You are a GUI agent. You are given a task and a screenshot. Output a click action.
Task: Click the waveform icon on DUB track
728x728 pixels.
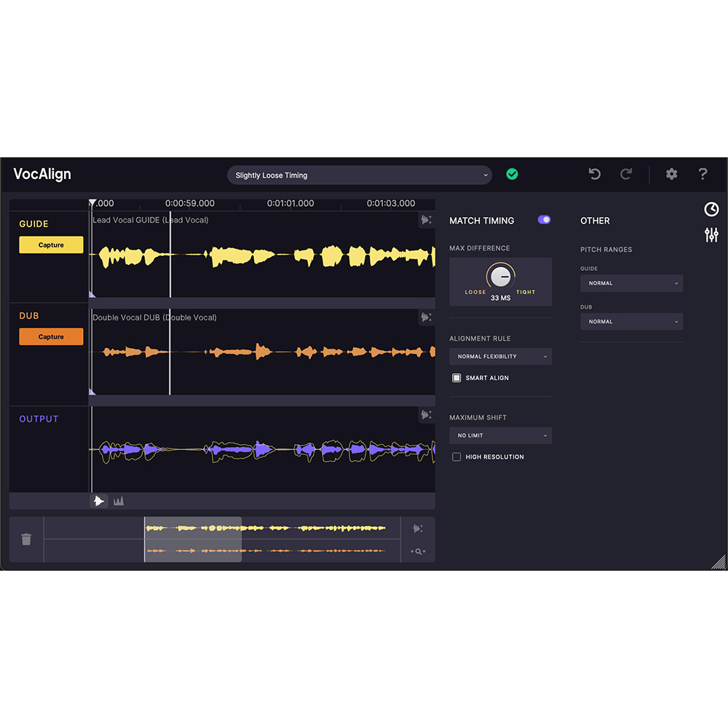[426, 317]
